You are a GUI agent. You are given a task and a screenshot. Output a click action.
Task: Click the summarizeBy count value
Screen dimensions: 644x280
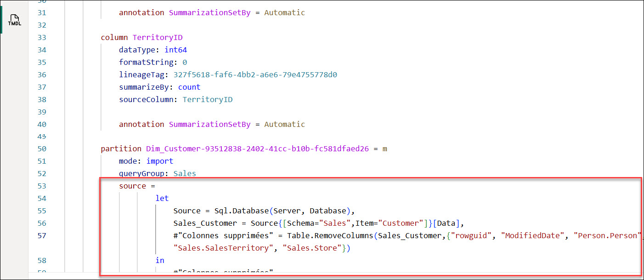189,87
